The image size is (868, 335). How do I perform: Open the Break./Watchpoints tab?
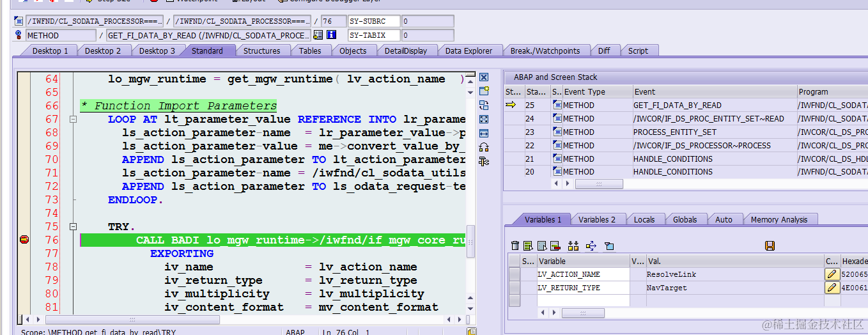(x=545, y=51)
